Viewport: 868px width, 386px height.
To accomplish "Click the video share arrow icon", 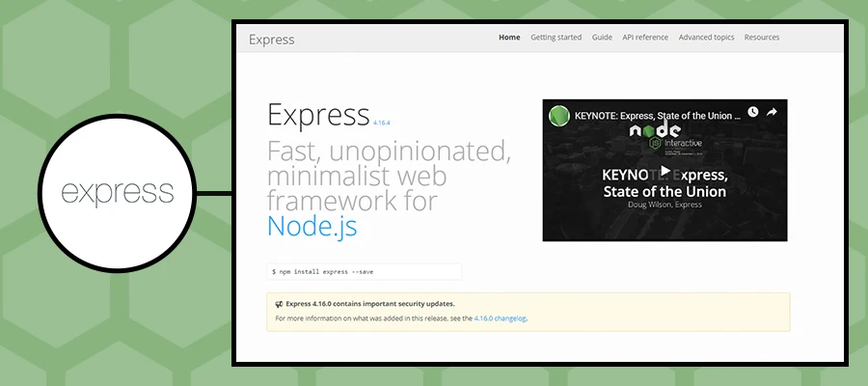I will click(773, 113).
